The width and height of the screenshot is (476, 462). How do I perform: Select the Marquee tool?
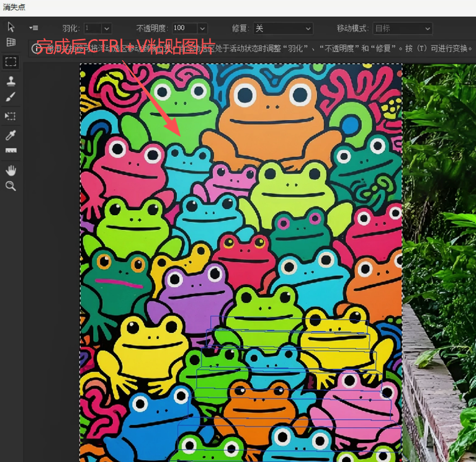11,62
